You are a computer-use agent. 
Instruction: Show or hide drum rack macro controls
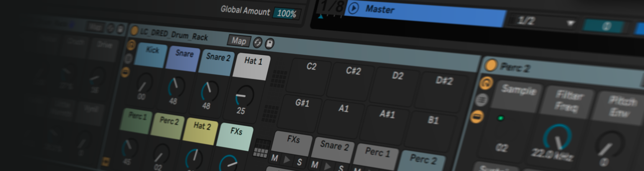point(131,45)
